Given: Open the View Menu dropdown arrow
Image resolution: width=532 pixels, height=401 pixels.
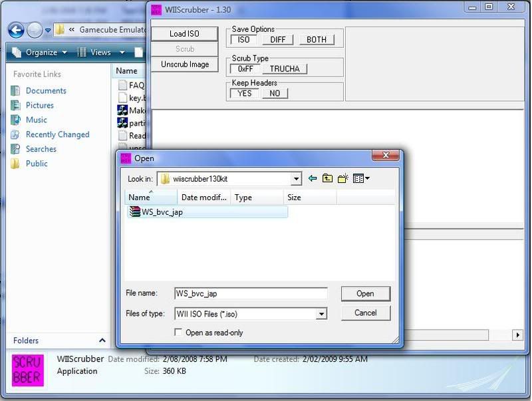Looking at the screenshot, I should pos(368,178).
